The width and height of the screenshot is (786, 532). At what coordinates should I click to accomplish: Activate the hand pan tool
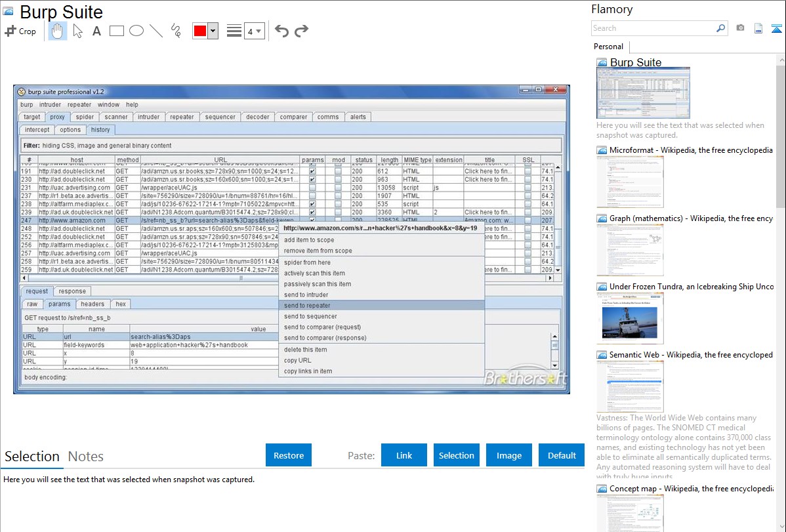tap(58, 31)
